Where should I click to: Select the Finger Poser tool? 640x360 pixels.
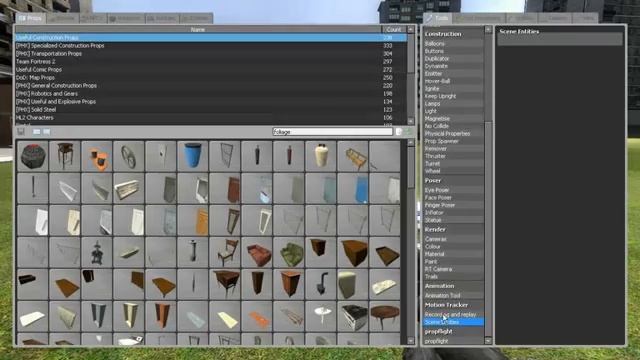pyautogui.click(x=453, y=205)
